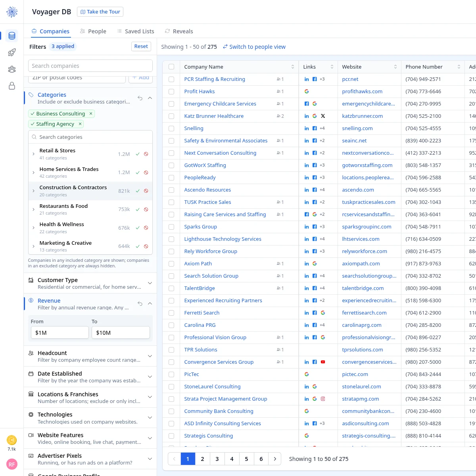Open Google link for Profit Hawks
476x476 pixels.
(307, 92)
